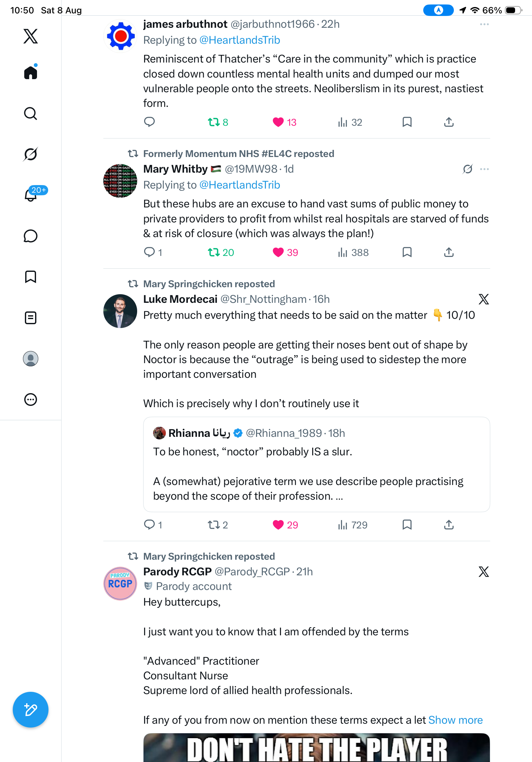Open the DON'T HATE THE PLAYER image

click(316, 747)
